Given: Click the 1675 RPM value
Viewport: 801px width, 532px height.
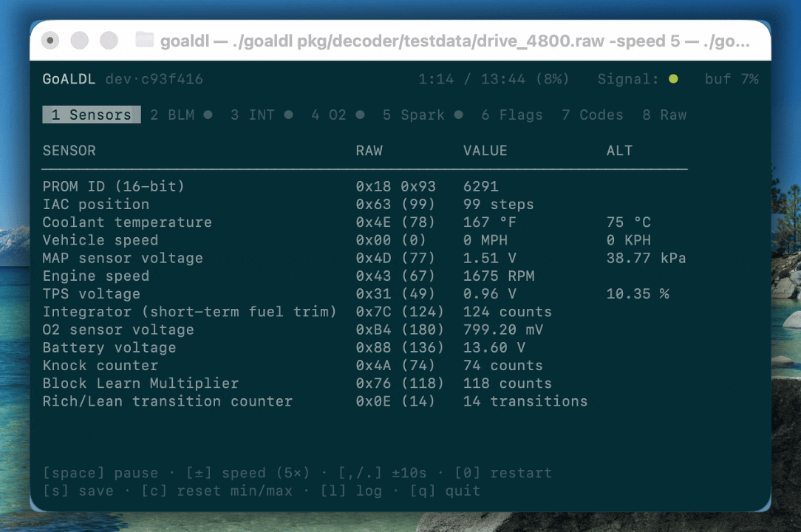Looking at the screenshot, I should tap(499, 276).
